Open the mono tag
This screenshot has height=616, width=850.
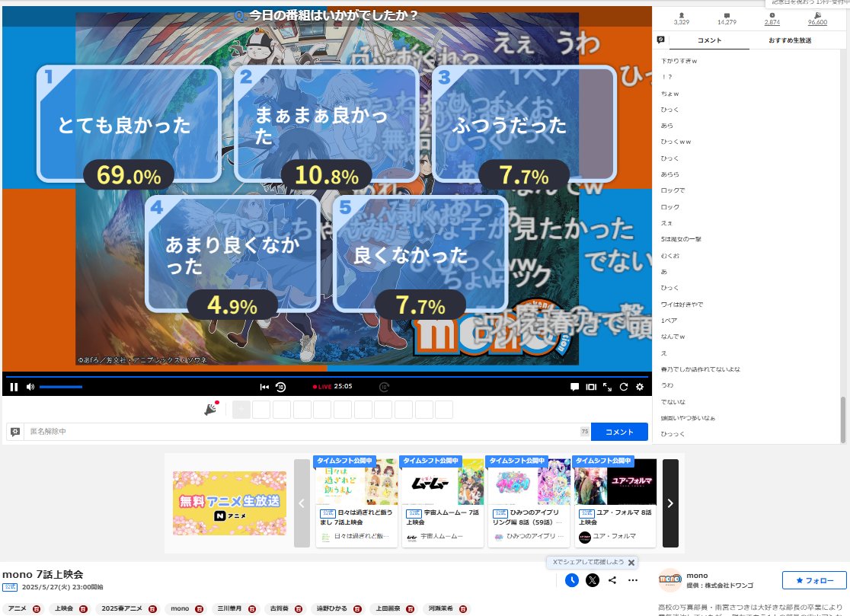(180, 608)
